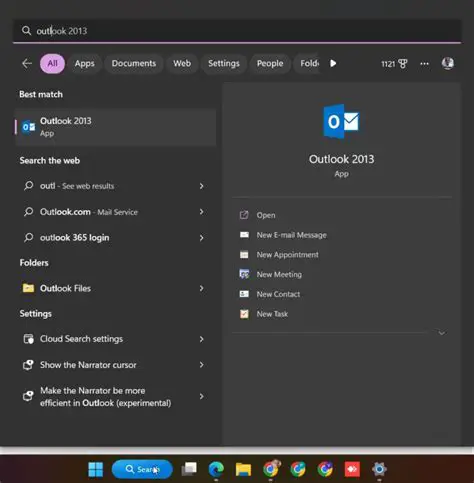The width and height of the screenshot is (474, 483).
Task: Switch to the Apps filter tab
Action: pyautogui.click(x=85, y=63)
